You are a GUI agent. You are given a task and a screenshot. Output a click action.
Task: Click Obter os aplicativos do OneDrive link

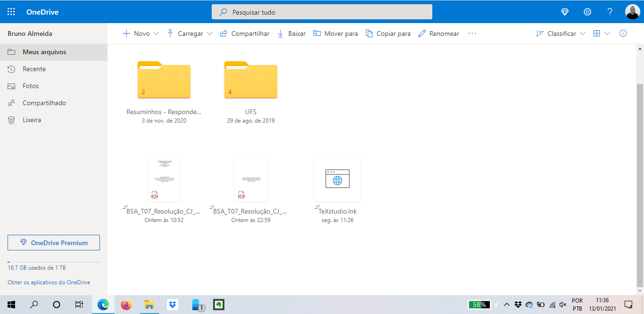click(49, 282)
